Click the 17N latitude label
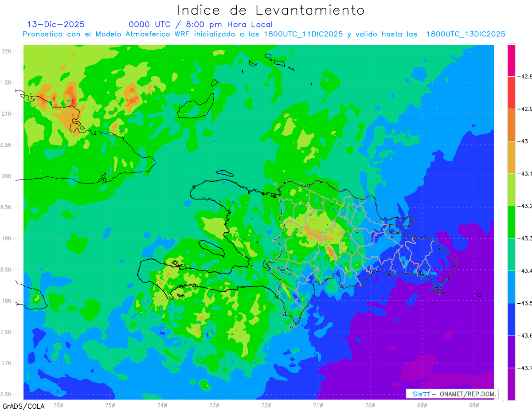This screenshot has width=532, height=411. tap(8, 363)
